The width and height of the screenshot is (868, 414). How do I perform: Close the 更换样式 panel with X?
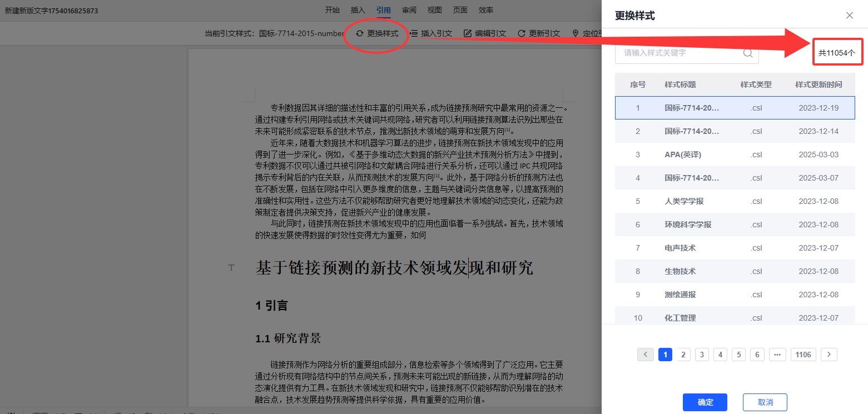(849, 16)
